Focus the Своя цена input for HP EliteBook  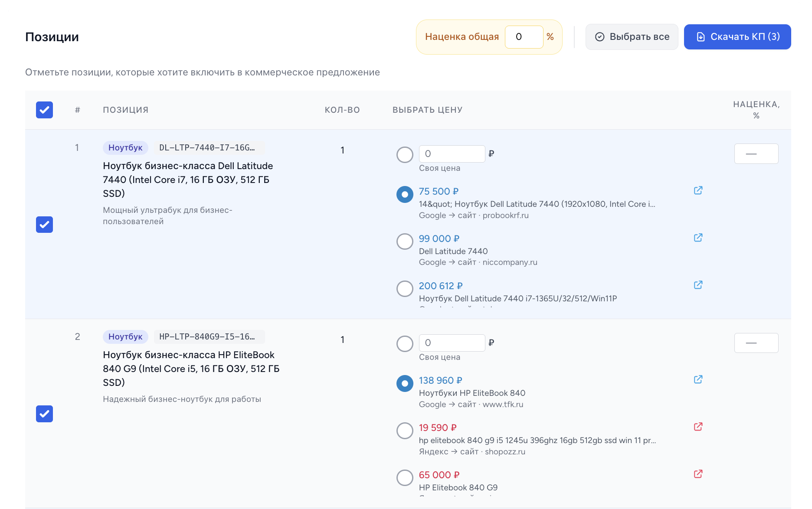452,343
